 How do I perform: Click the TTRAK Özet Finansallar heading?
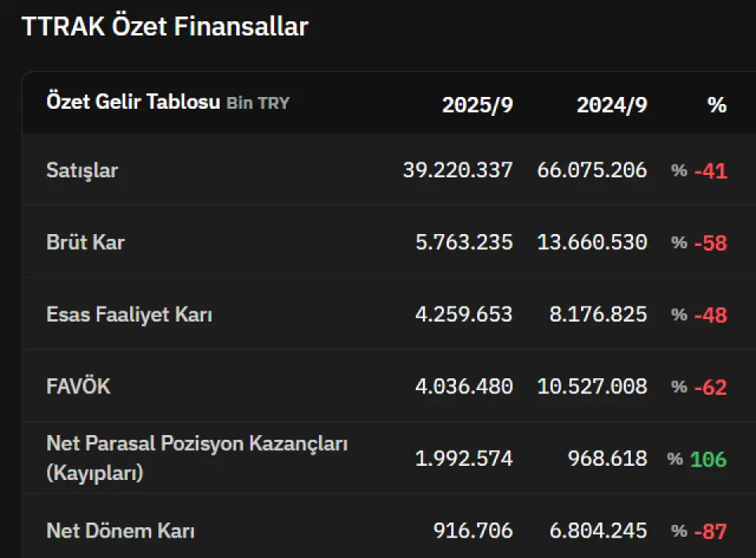point(165,27)
